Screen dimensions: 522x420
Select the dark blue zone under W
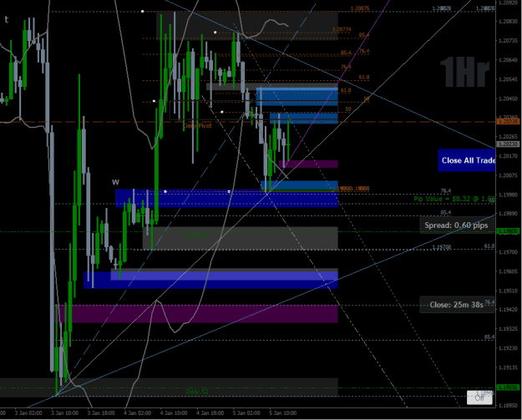[226, 199]
